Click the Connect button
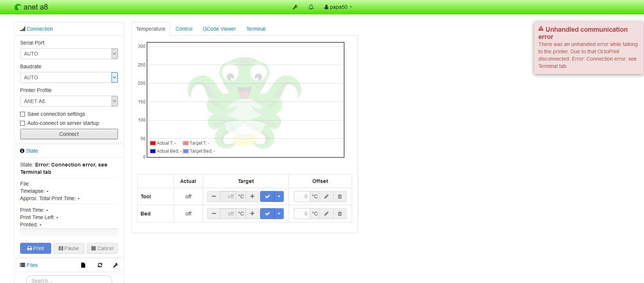The image size is (644, 283). pos(69,134)
